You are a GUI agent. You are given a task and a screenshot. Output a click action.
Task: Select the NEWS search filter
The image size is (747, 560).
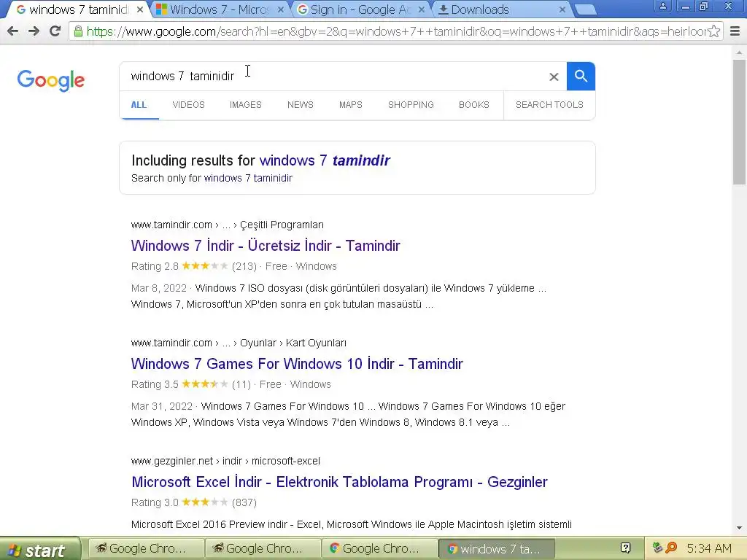point(300,105)
